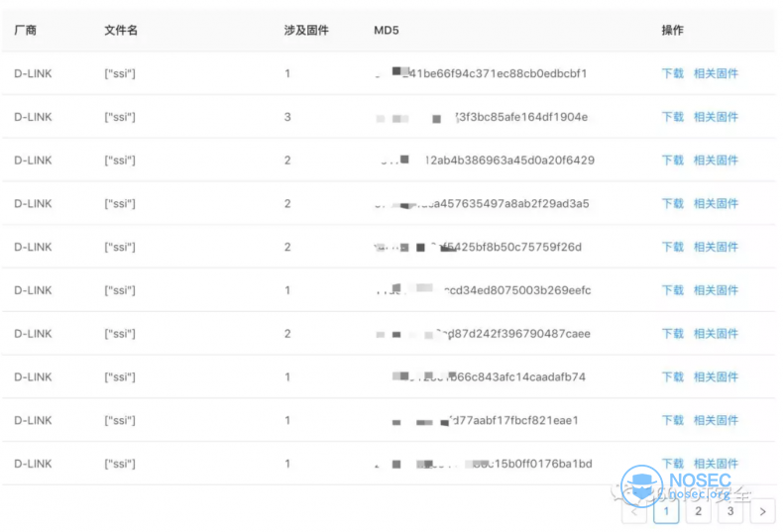Viewport: 783px width, 532px height.
Task: Click firmware count 3 in 3f3bc85afe164df1904e row
Action: coord(287,117)
